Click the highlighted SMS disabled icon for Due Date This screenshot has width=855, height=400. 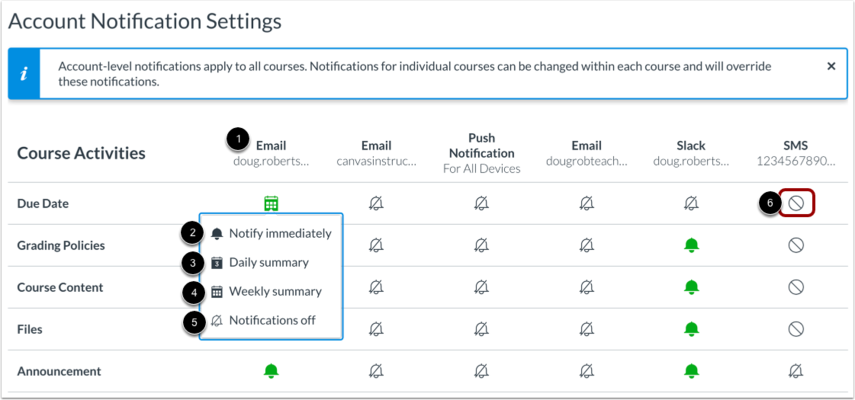pos(796,204)
